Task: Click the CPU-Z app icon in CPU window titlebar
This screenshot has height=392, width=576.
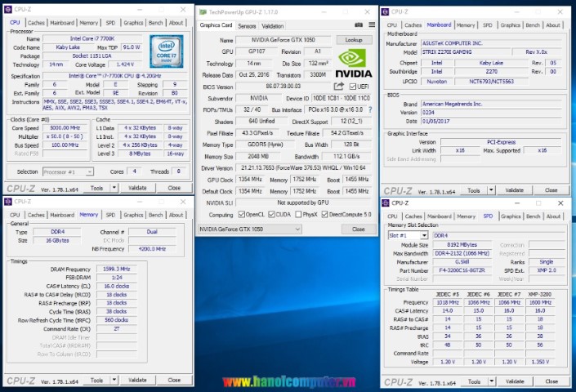Action: pos(7,10)
